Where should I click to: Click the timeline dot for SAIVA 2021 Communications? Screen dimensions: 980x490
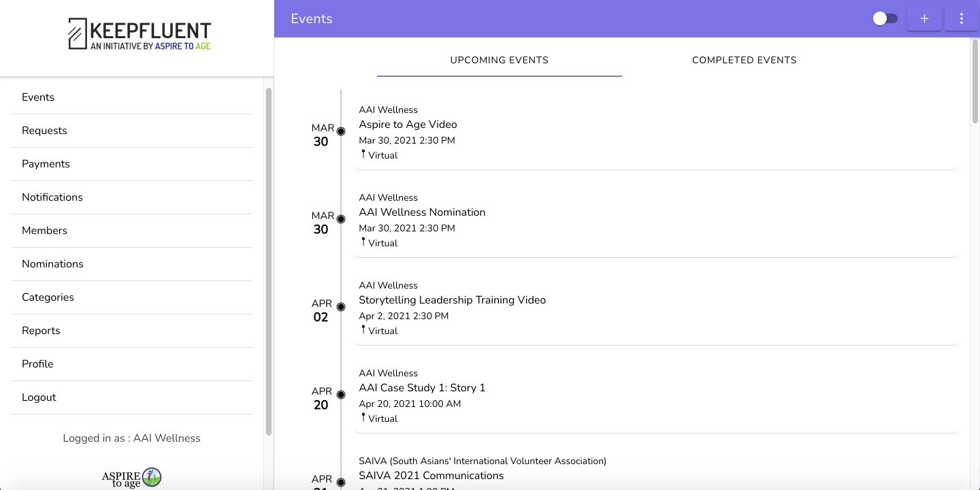(341, 483)
